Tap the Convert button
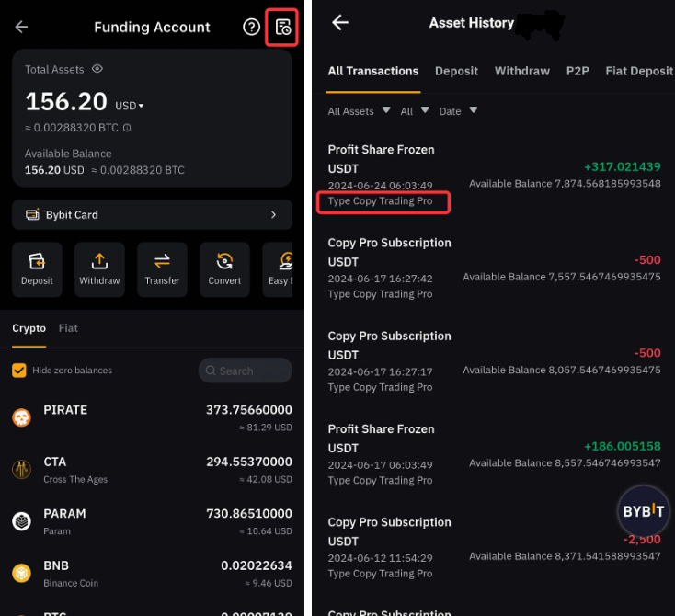This screenshot has height=616, width=675. pos(224,269)
